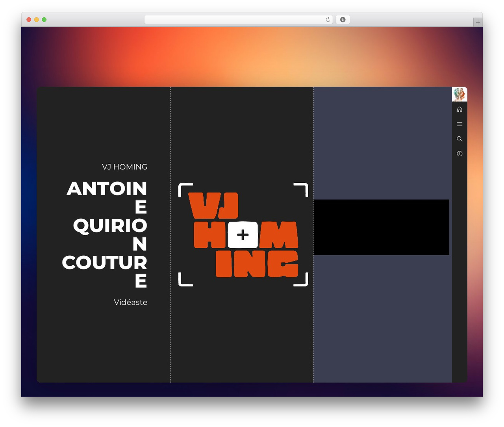Maximize the browser with green button
Viewport: 504px width, 427px height.
coord(44,20)
